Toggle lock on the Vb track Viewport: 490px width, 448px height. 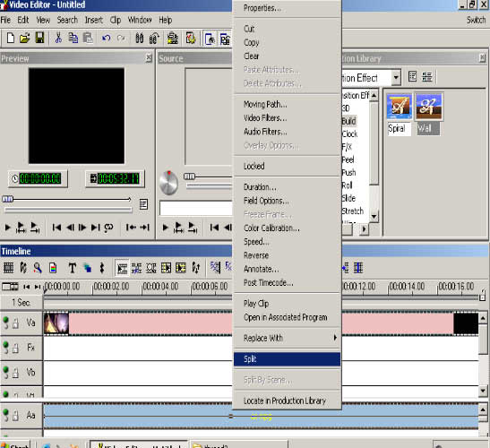15,374
